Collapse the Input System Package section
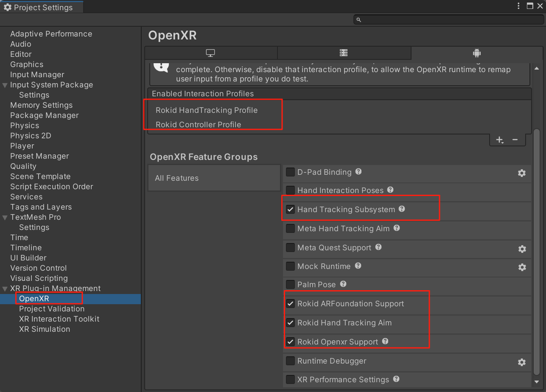546x392 pixels. pyautogui.click(x=4, y=85)
